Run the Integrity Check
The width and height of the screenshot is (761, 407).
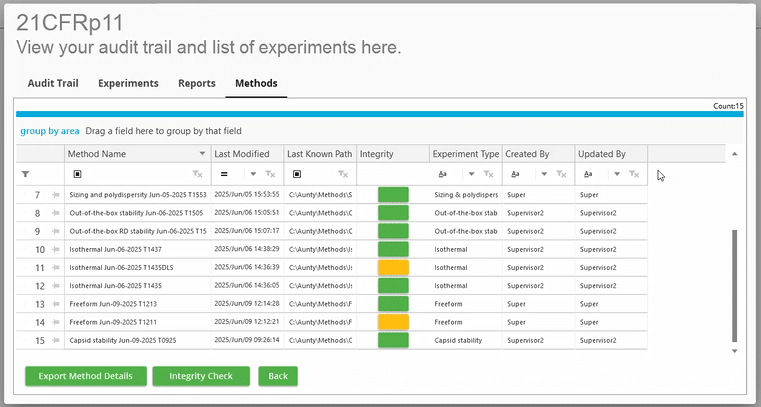[201, 376]
